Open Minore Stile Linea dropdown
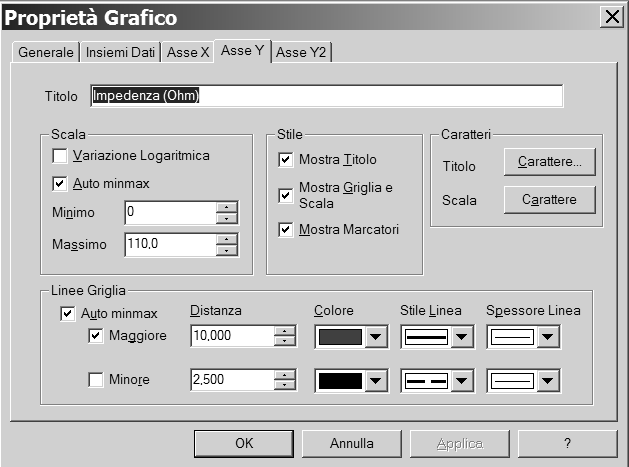The image size is (629, 467). pos(462,381)
